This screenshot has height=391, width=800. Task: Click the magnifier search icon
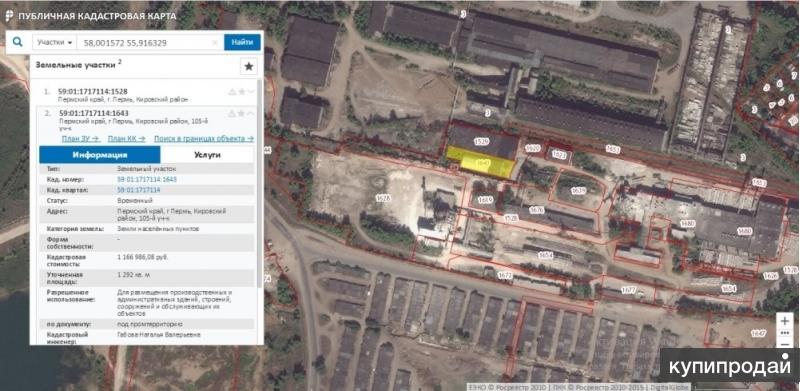[x=18, y=42]
